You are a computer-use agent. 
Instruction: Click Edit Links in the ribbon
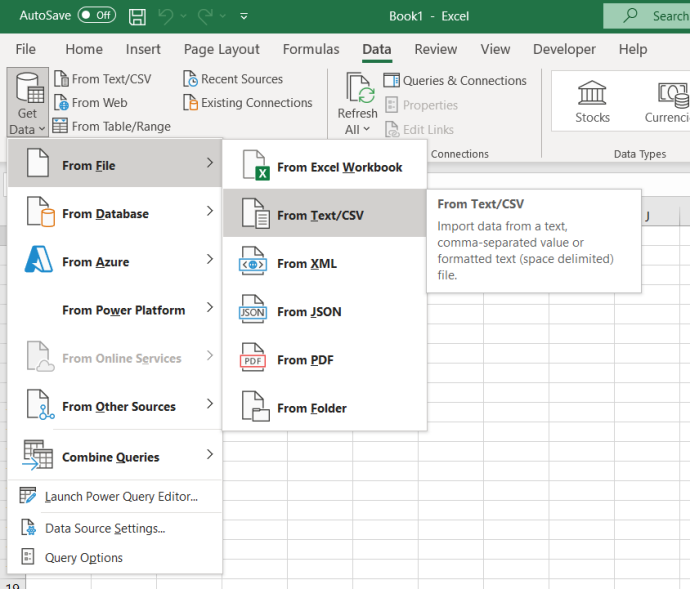[x=419, y=129]
